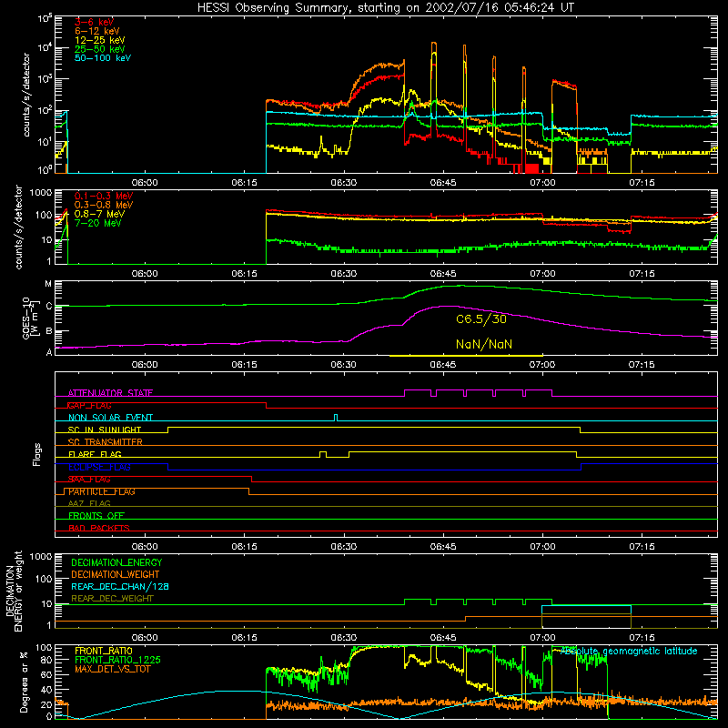Screen dimensions: 728x728
Task: Select the GAP_FLAG label
Action: [x=89, y=405]
